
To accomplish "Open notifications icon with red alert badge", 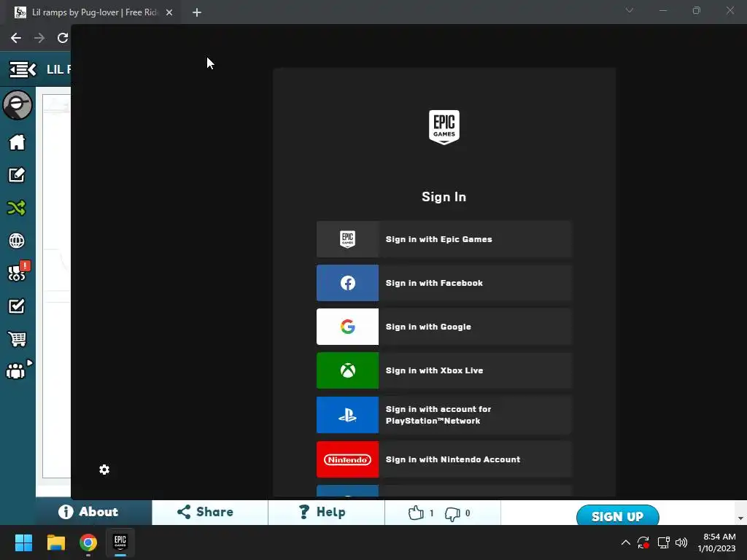I will tap(18, 271).
